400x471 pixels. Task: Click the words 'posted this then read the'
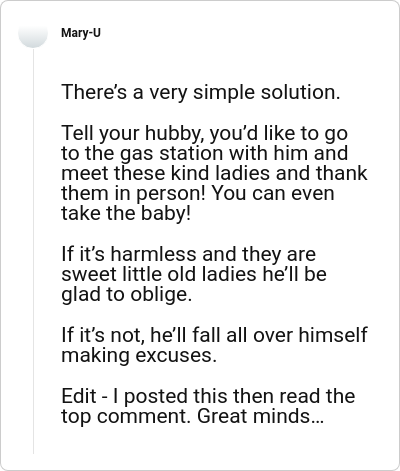[239, 396]
